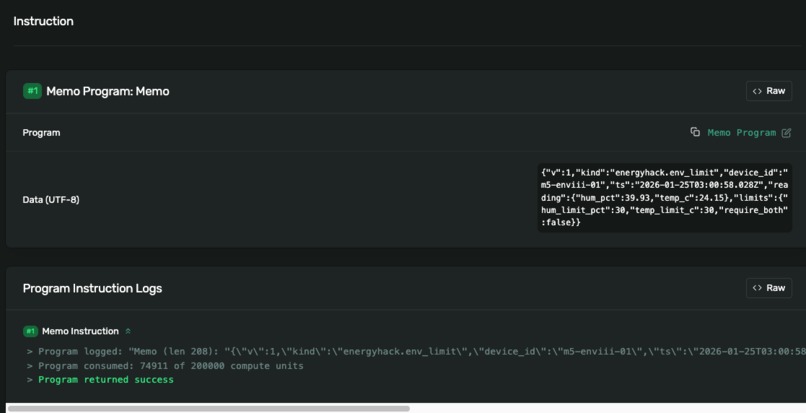Click the Program Instruction Logs heading
Screen dimensions: 806x413
pos(92,288)
